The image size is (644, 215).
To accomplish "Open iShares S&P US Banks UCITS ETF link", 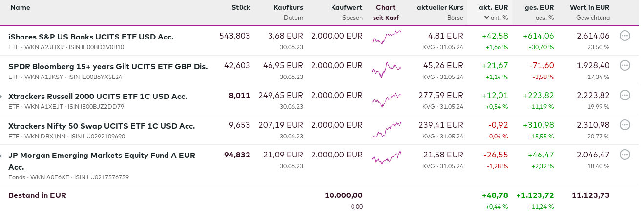I will click(x=91, y=37).
